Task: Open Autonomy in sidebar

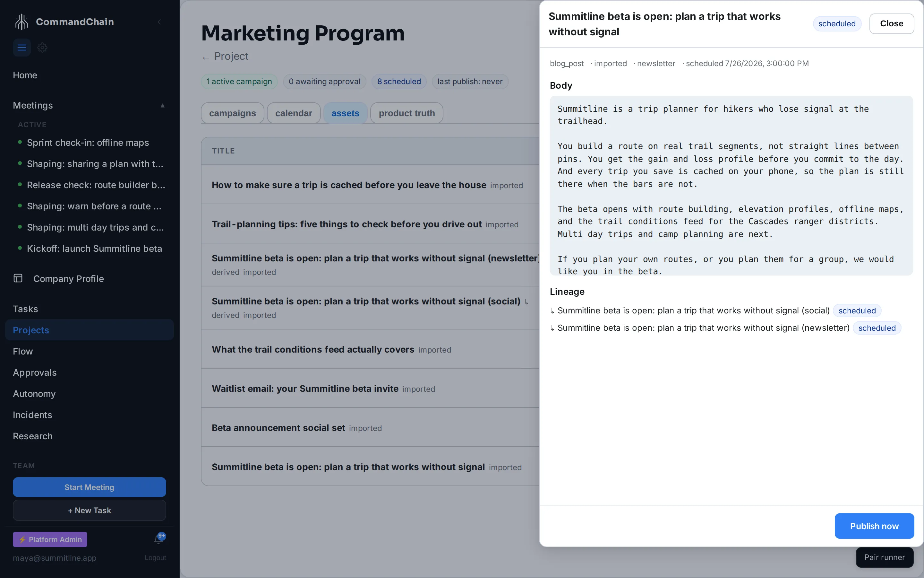Action: 34,394
